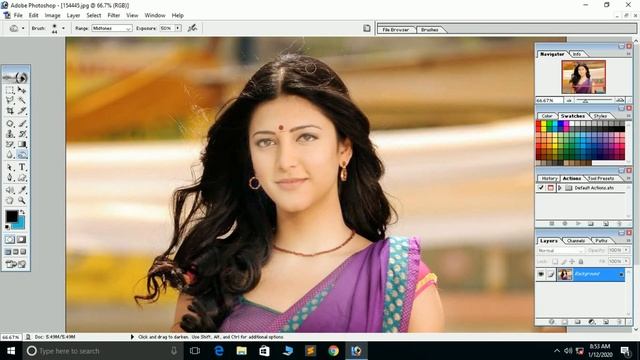The width and height of the screenshot is (640, 360).
Task: Switch to Standard editing mode
Action: (x=10, y=240)
